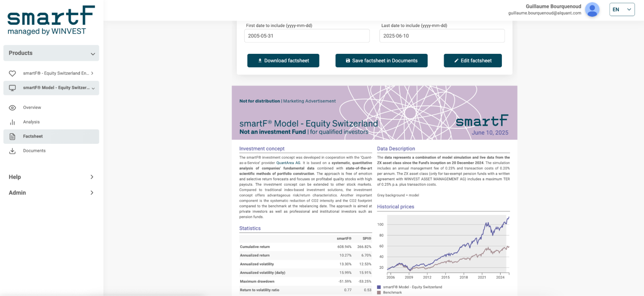Collapse the smartF Model - Equity Switzer... chevron
This screenshot has width=644, height=296.
pos(93,88)
